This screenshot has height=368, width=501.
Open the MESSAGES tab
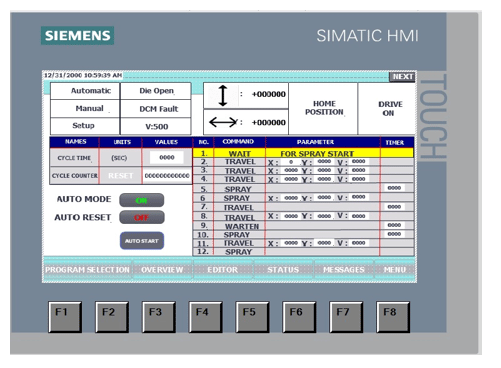click(x=343, y=269)
